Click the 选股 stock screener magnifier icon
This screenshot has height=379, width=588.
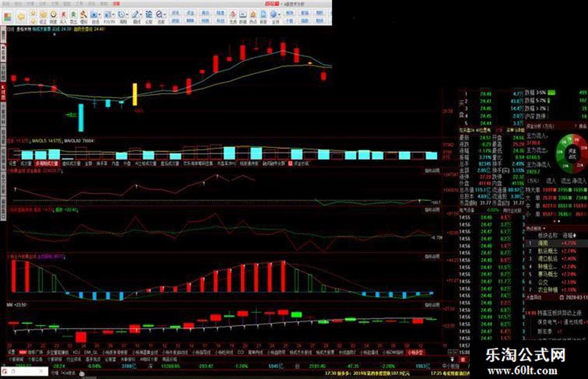point(159,14)
